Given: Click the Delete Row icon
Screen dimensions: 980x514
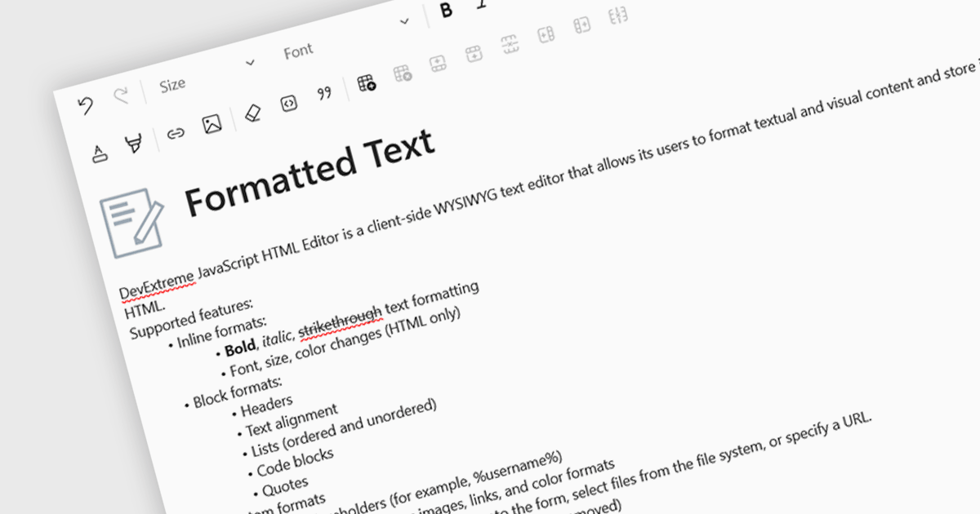Looking at the screenshot, I should 510,43.
